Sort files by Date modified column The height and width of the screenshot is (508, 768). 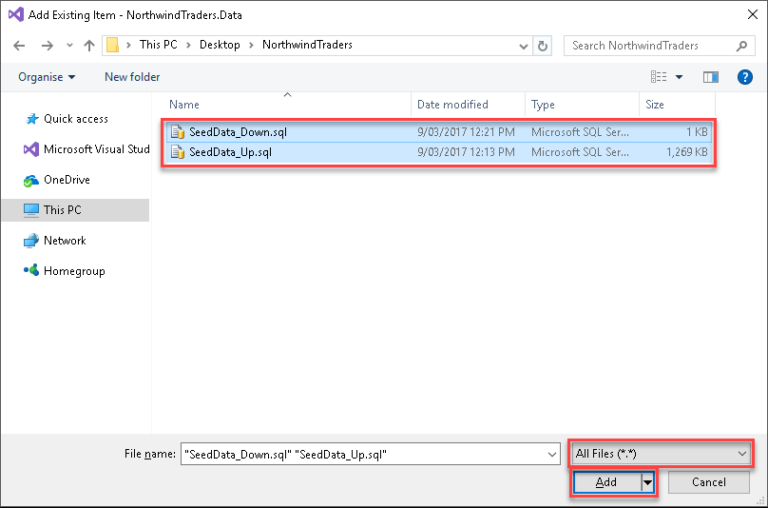pos(452,105)
